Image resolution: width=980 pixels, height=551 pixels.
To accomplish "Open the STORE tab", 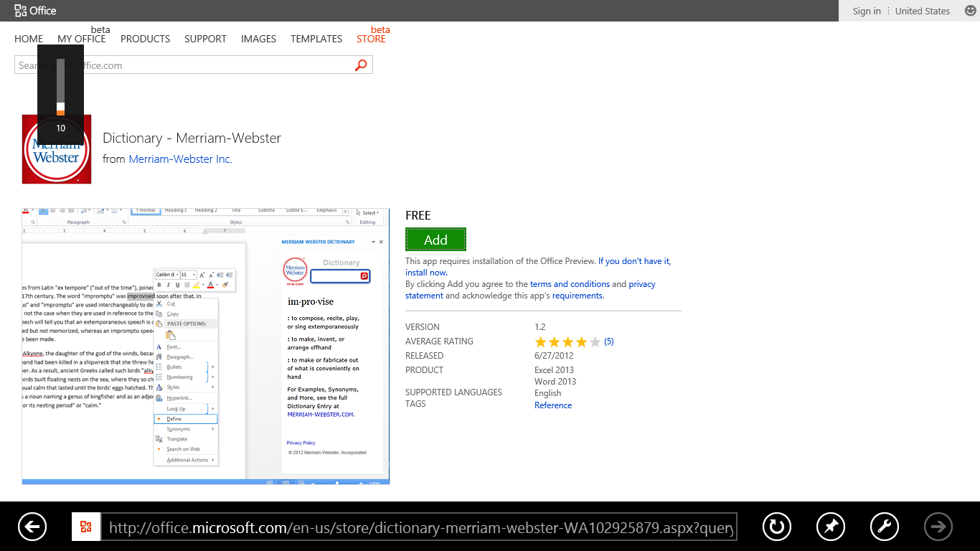I will (x=371, y=39).
